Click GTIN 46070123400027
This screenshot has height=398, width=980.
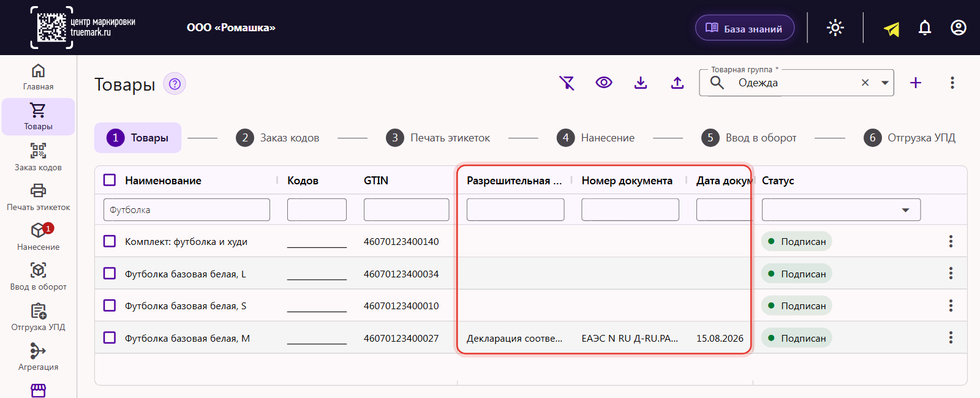[401, 338]
